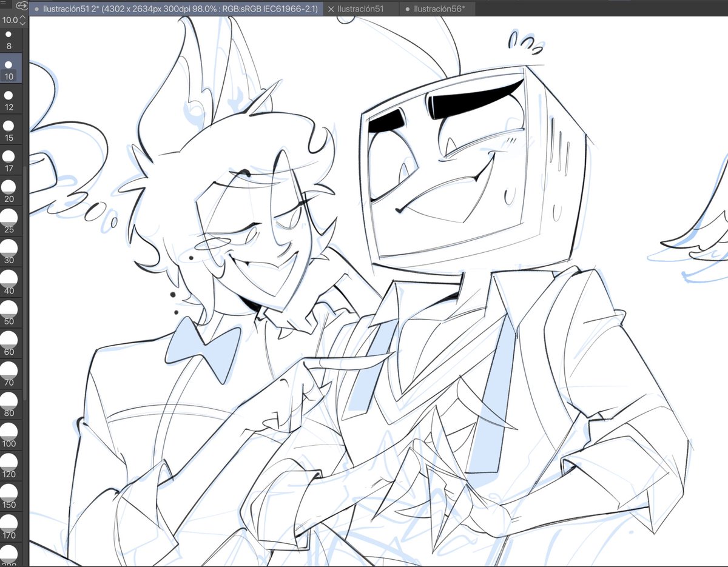Click the unsaved dot on Ilustración51 2* tab

click(37, 9)
